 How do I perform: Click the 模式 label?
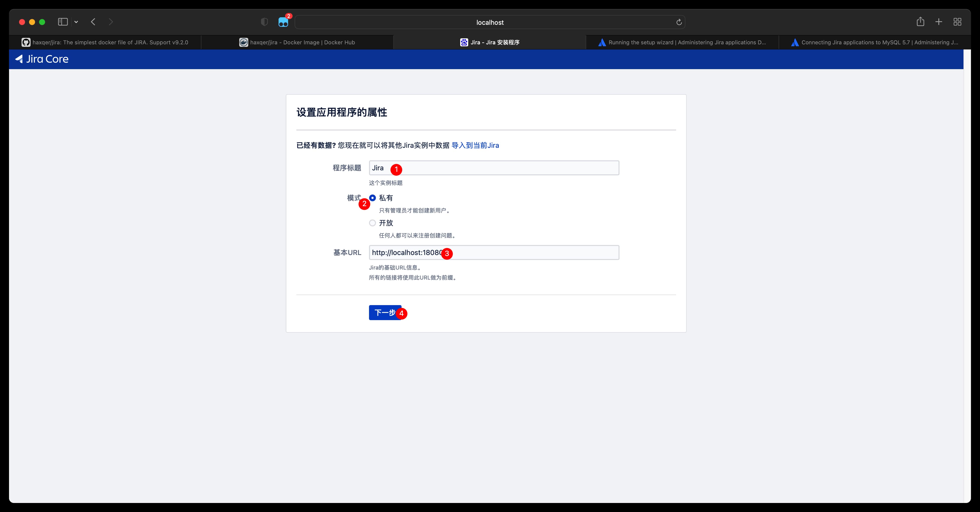click(354, 198)
